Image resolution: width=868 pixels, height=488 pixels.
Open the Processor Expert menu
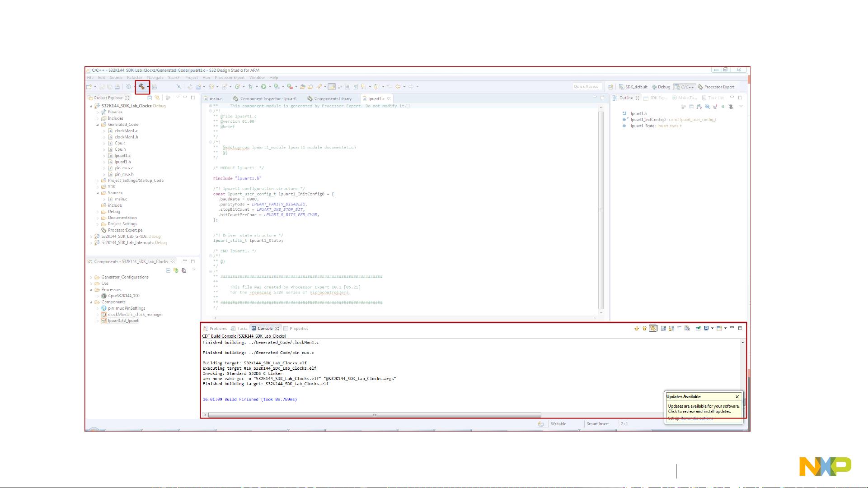click(230, 78)
